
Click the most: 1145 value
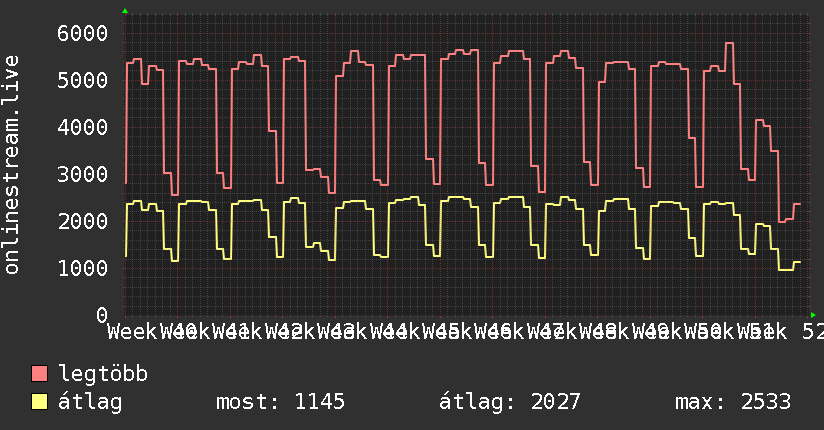280,402
